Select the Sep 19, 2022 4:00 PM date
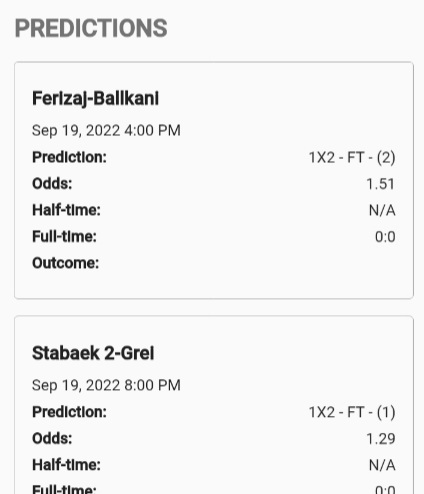The image size is (424, 494). click(106, 130)
